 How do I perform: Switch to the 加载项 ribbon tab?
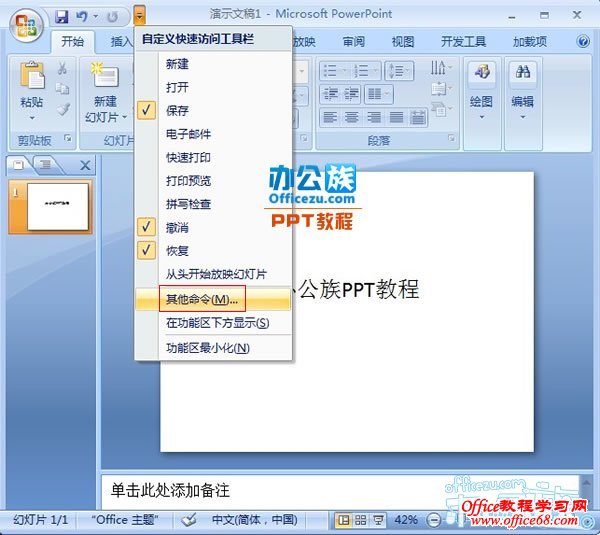pos(529,41)
